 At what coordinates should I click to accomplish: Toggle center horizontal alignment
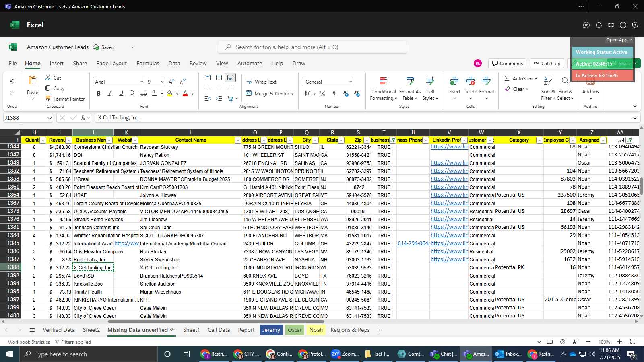(219, 88)
